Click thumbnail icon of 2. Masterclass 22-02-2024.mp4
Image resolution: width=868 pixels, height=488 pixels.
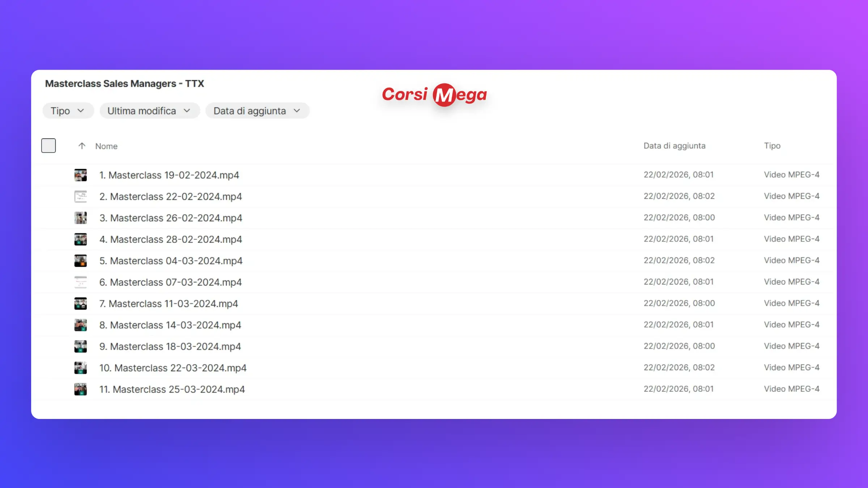pyautogui.click(x=80, y=196)
